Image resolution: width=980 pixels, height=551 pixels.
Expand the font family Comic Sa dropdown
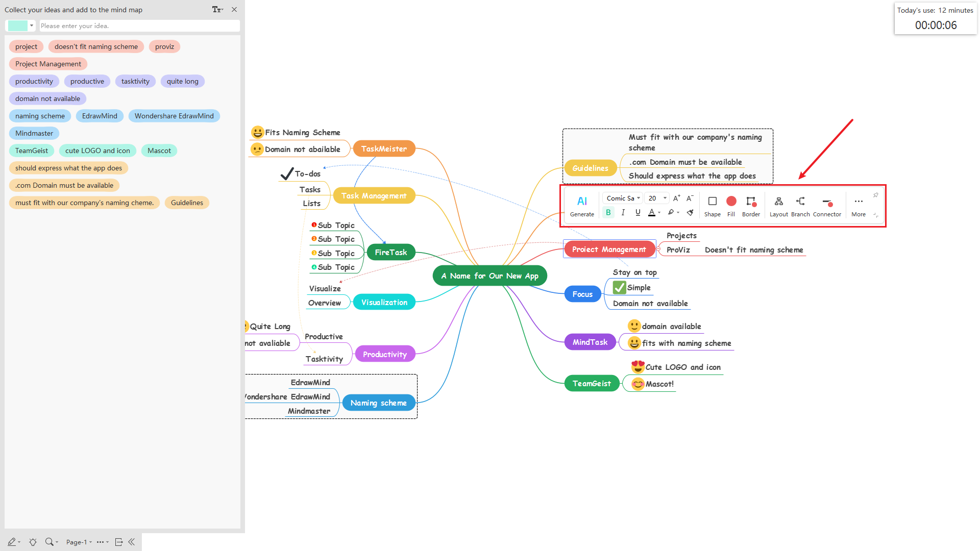coord(638,198)
